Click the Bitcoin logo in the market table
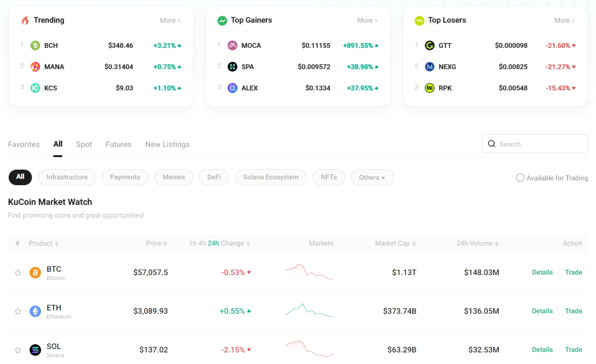This screenshot has width=596, height=364. point(35,273)
